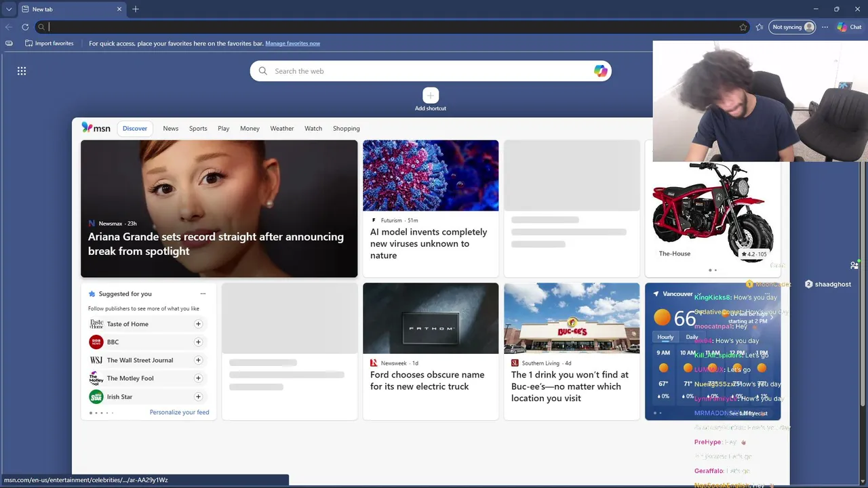Click the BBC News logo icon
868x488 pixels.
[x=96, y=342]
